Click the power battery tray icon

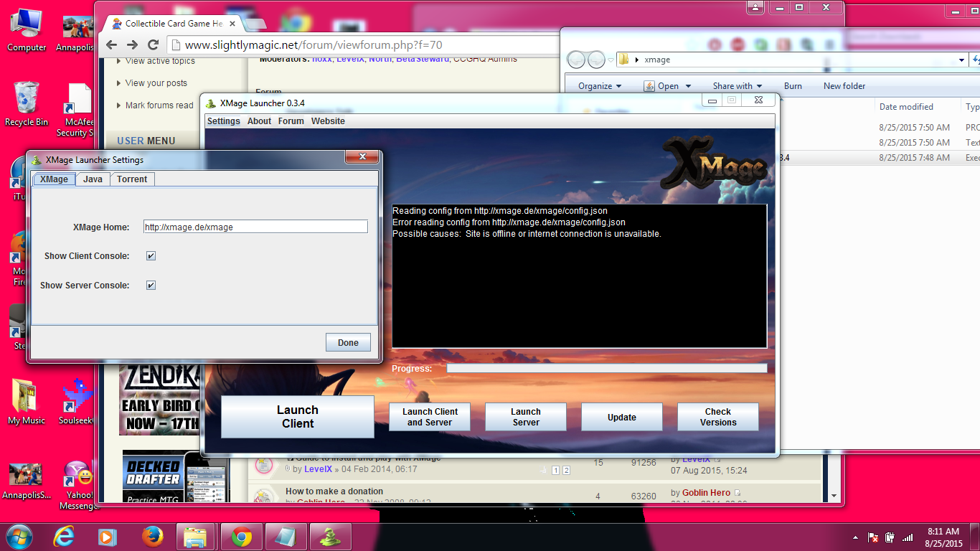890,537
